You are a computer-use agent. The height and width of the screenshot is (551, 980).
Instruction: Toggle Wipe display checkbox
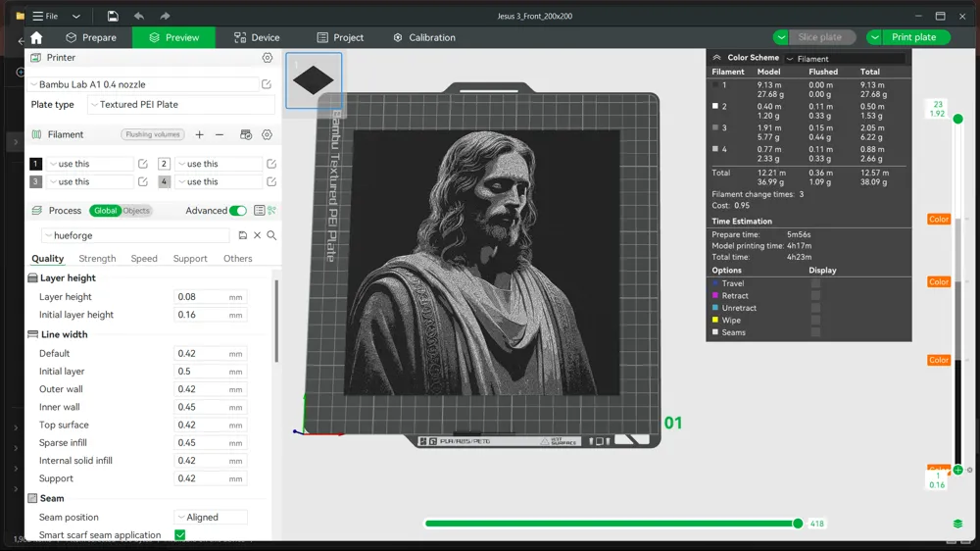[x=815, y=321]
